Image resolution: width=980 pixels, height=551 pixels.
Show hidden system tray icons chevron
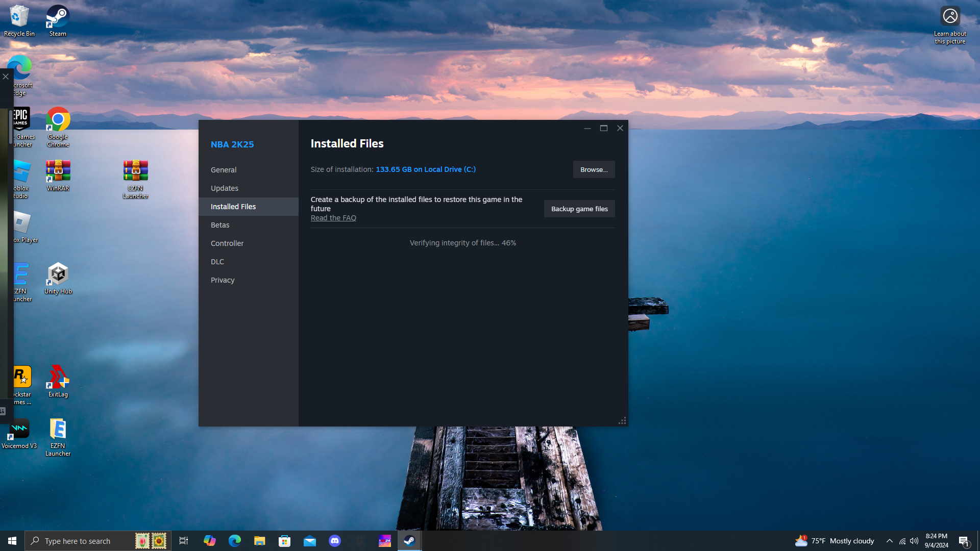tap(890, 541)
